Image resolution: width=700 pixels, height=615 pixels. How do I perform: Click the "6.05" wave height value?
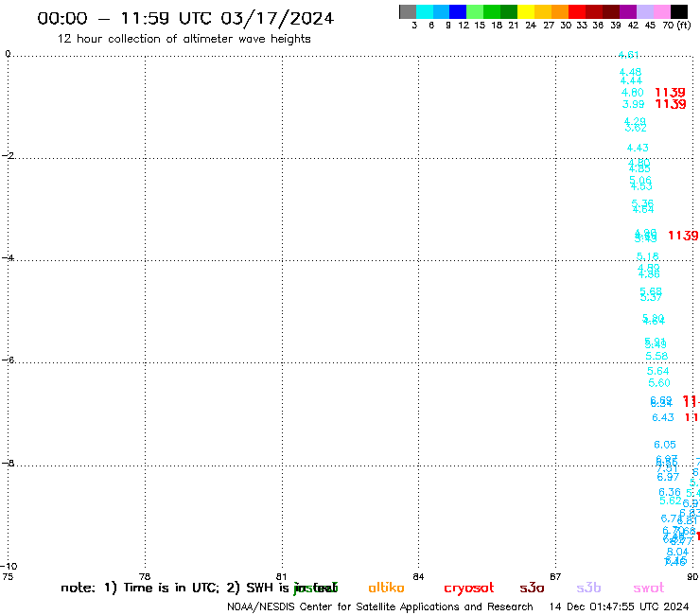click(x=665, y=445)
